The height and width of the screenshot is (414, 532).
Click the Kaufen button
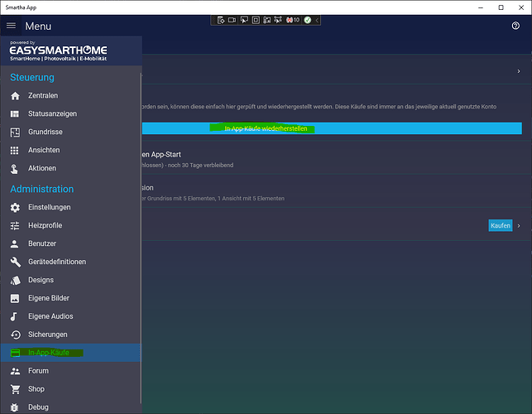coord(500,225)
